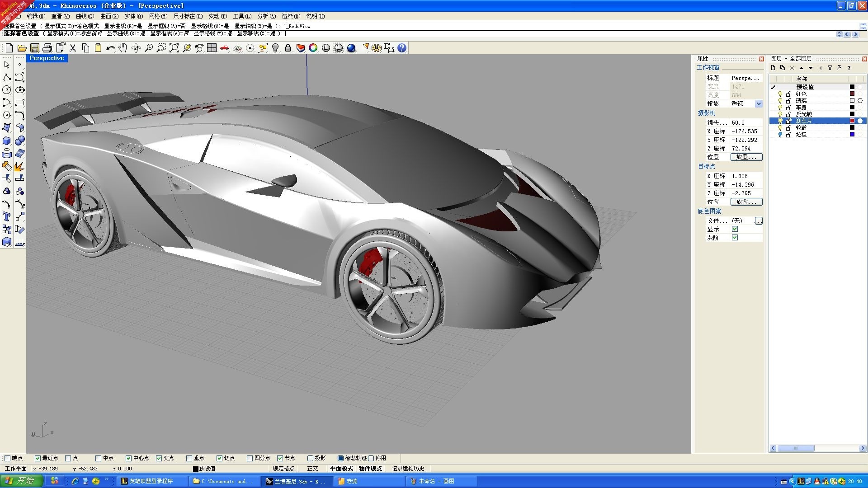Click the layer filter funnel icon

pyautogui.click(x=830, y=68)
